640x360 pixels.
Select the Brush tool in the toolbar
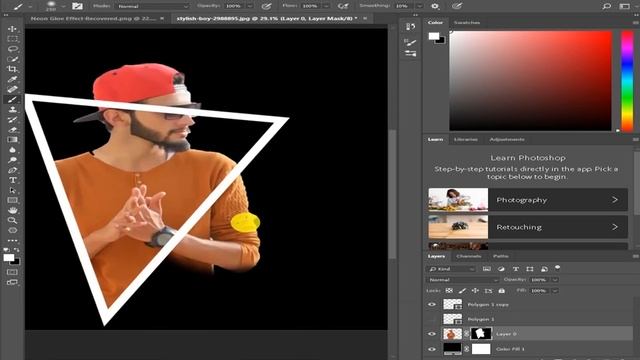coord(12,100)
